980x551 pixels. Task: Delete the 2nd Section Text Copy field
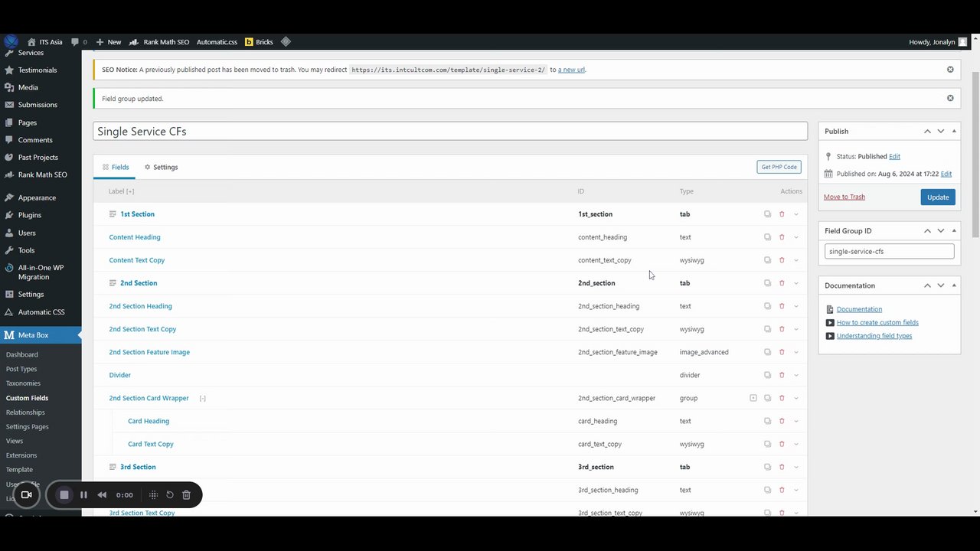782,329
